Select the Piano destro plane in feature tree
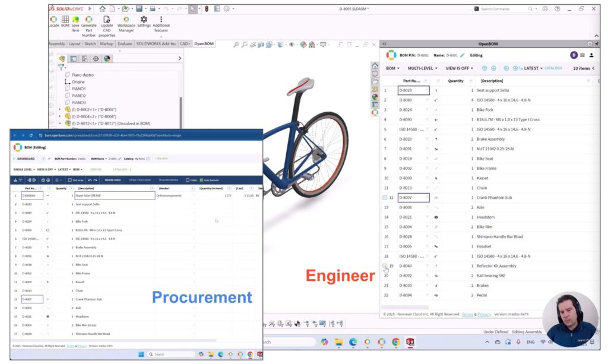The image size is (608, 364). click(83, 75)
